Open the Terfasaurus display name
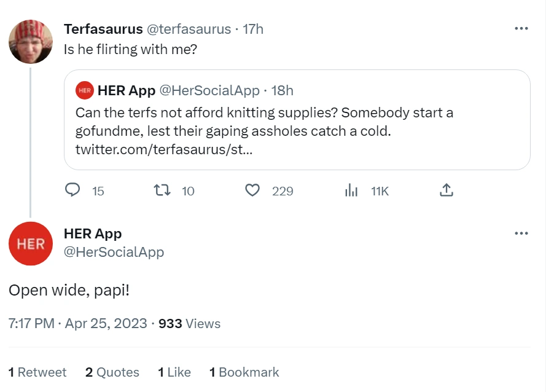Viewport: 546px width, 392px height. (x=103, y=29)
